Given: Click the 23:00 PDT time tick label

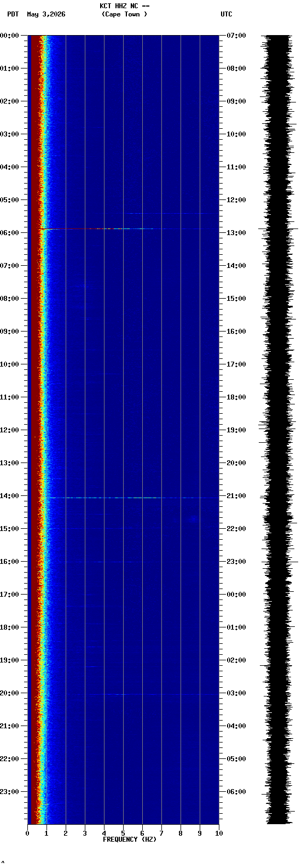Looking at the screenshot, I should (x=10, y=792).
